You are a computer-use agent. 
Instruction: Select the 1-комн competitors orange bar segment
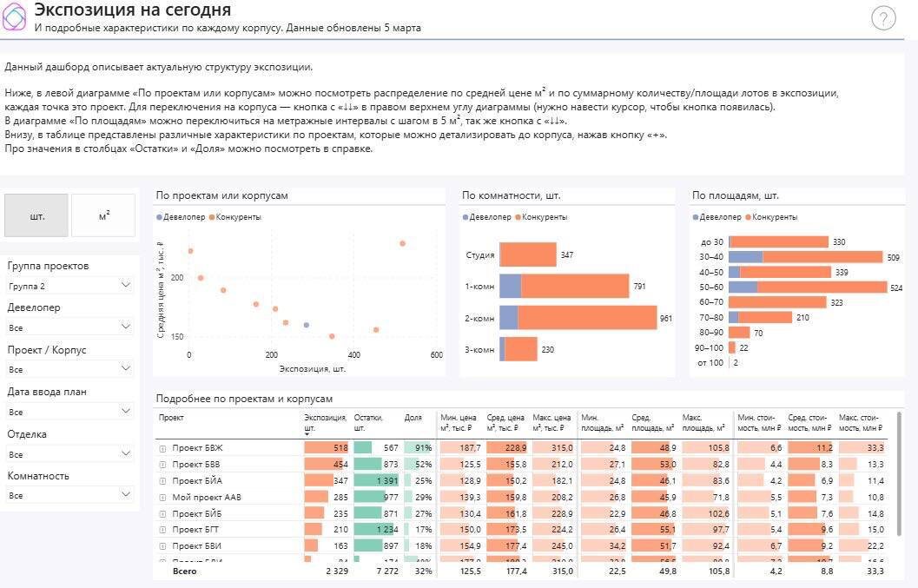575,287
